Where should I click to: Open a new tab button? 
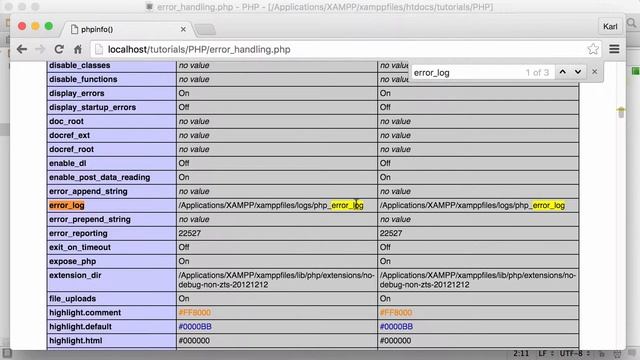coord(205,29)
